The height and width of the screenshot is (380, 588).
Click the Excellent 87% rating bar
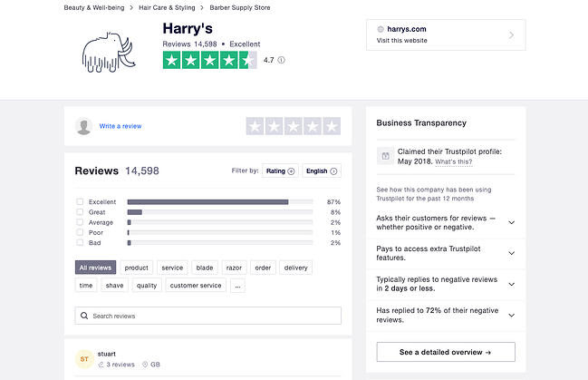point(220,202)
